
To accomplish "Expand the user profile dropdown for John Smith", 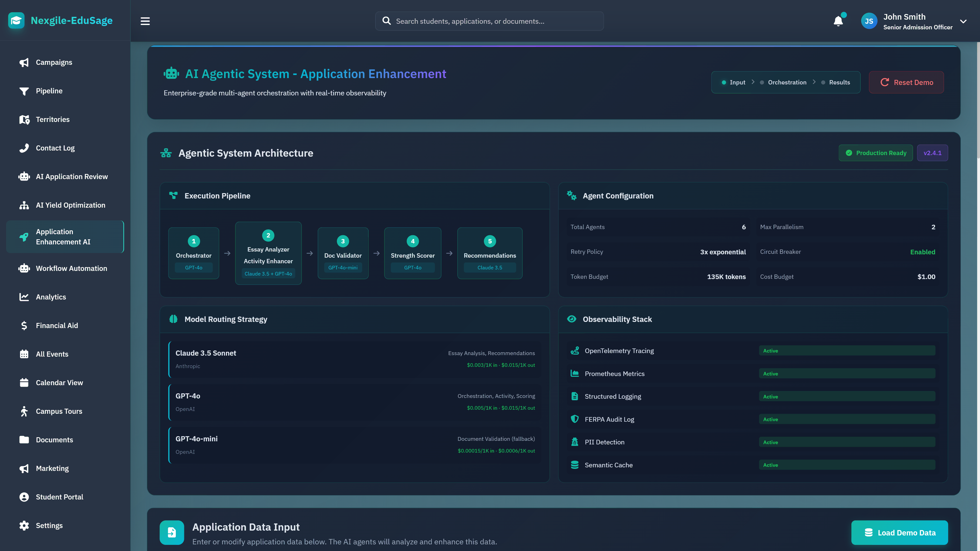I will click(963, 21).
